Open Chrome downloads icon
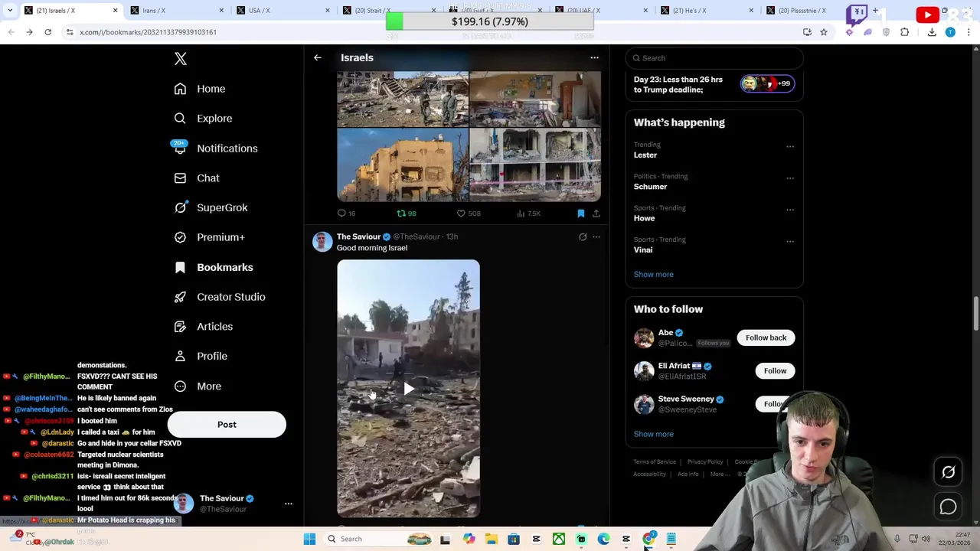Screen dimensions: 980x551 point(932,32)
